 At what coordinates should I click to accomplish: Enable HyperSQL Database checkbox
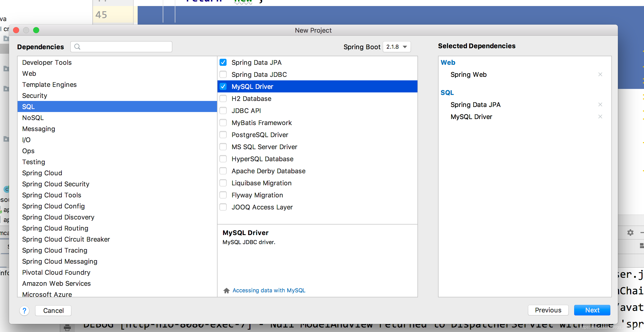[x=223, y=159]
